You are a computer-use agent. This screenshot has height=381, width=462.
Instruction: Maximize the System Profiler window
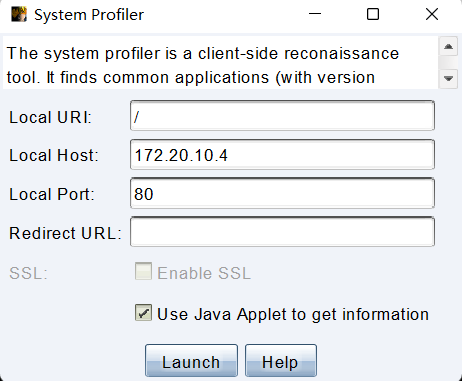373,14
